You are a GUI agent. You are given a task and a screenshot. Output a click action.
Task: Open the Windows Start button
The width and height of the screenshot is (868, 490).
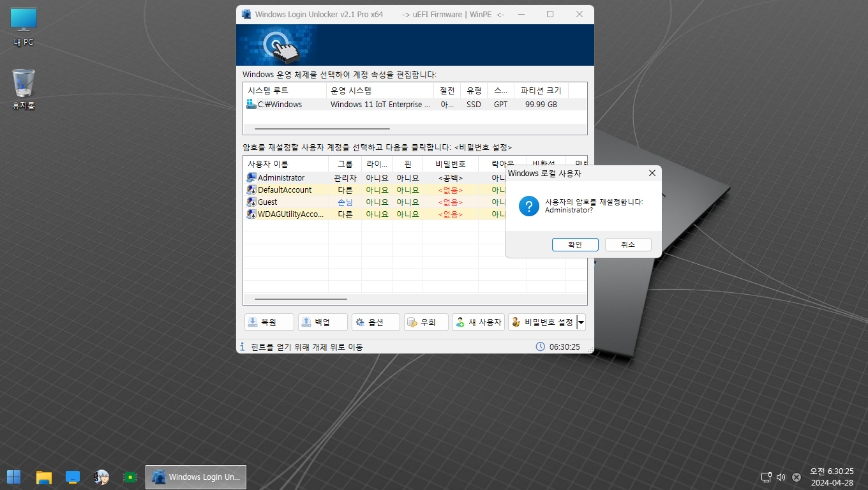(x=13, y=477)
